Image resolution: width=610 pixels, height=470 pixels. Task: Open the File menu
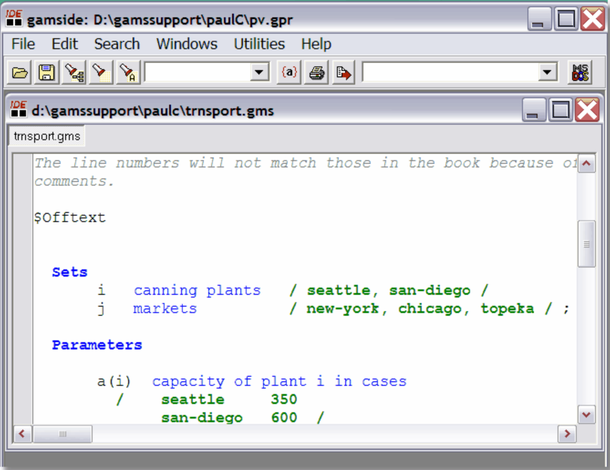[22, 44]
